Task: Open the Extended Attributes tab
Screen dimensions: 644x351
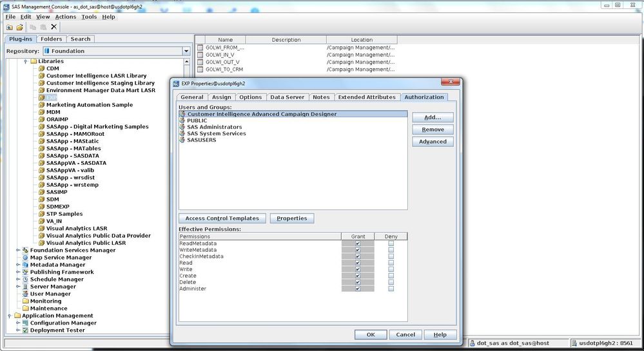Action: coord(367,97)
